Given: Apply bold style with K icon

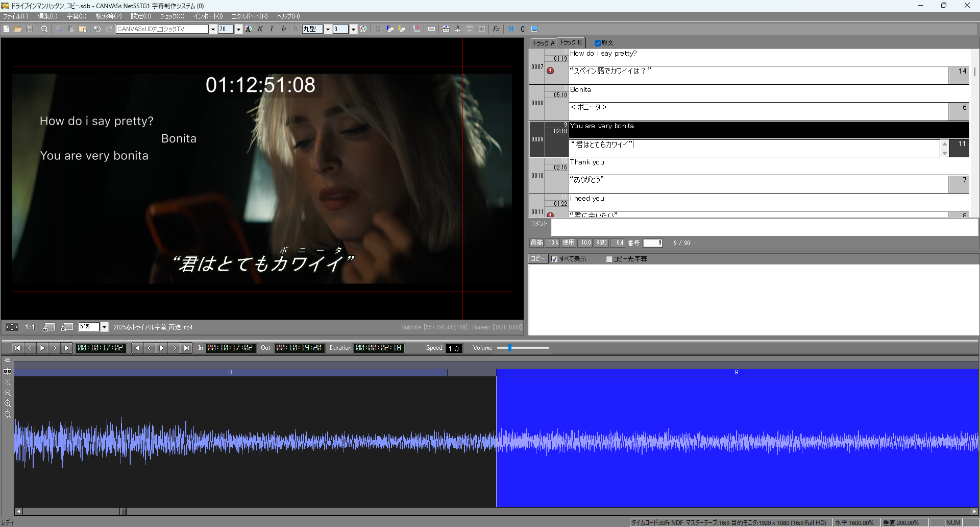Looking at the screenshot, I should pos(260,29).
